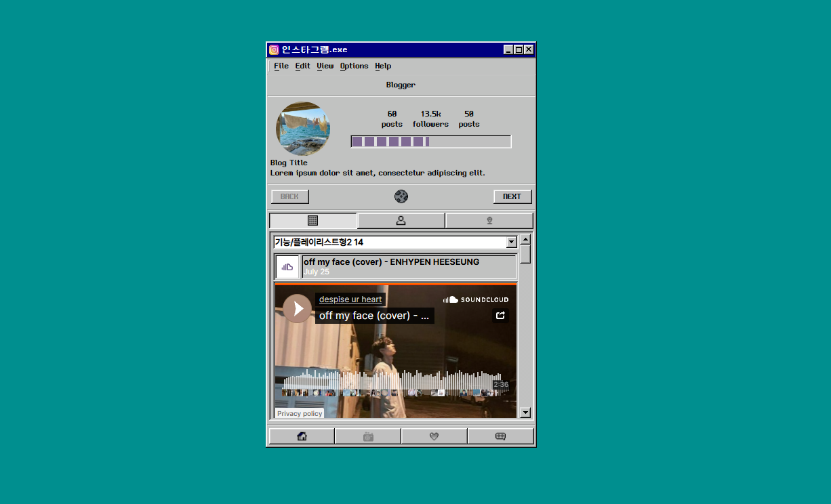Click the round profile picture

tap(303, 129)
